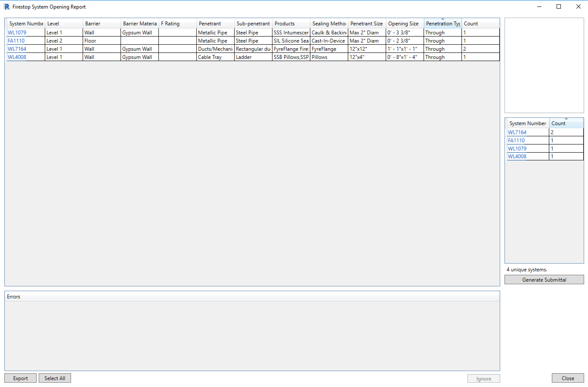
Task: Sort summary table by Count header
Action: click(x=566, y=123)
